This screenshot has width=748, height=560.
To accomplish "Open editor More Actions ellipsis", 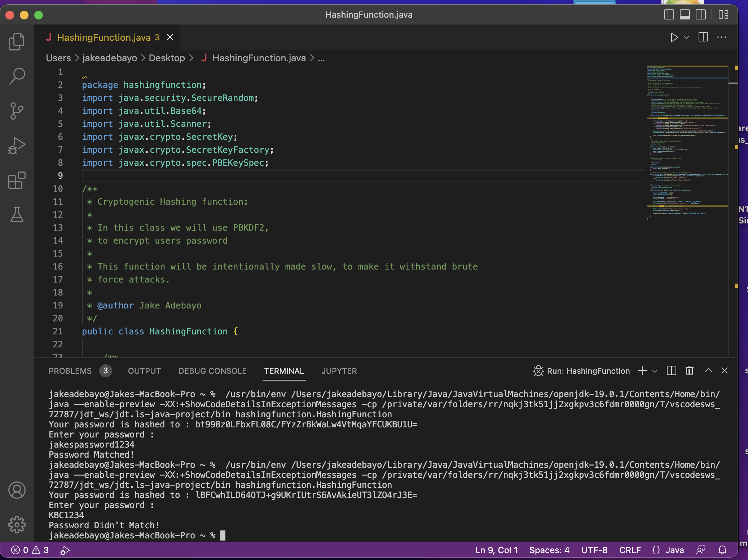I will (x=722, y=37).
